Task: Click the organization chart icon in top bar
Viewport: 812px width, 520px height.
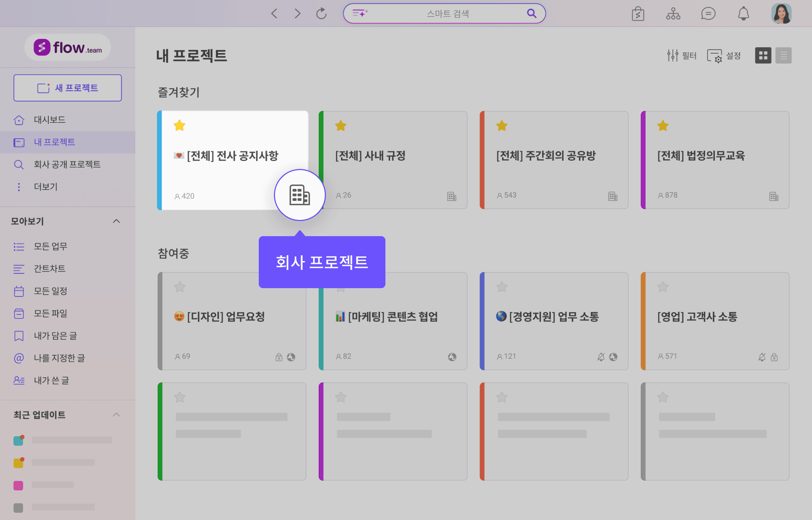Action: pos(673,14)
